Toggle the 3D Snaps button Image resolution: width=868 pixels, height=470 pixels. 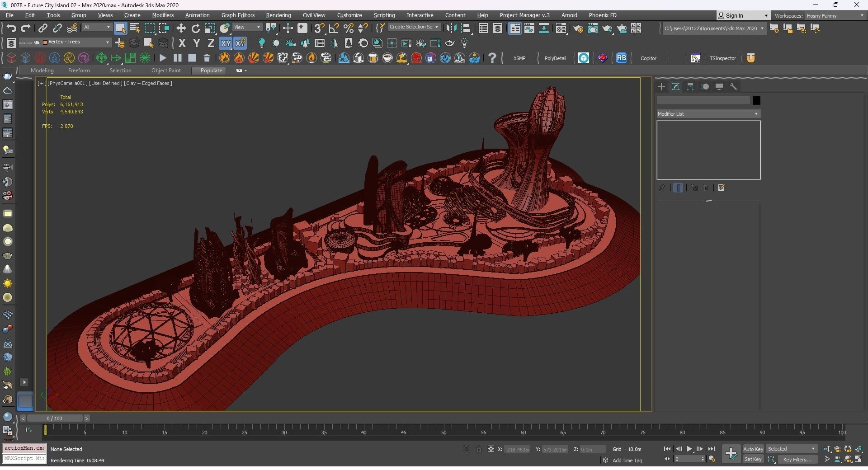click(319, 28)
